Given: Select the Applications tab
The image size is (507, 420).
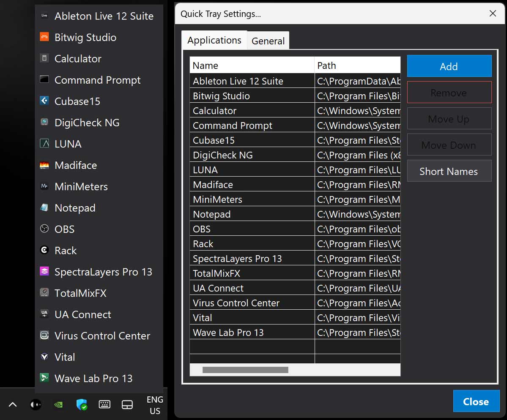Looking at the screenshot, I should pyautogui.click(x=214, y=40).
